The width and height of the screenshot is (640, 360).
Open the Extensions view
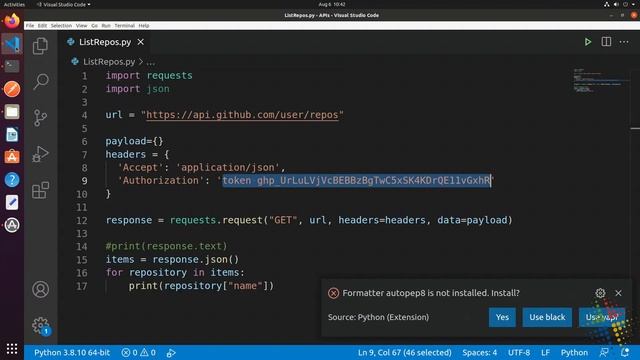coord(40,190)
